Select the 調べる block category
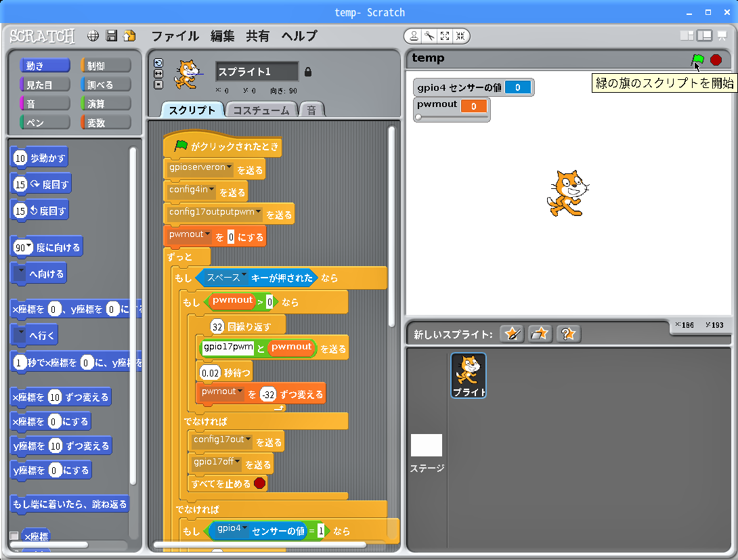This screenshot has height=560, width=738. pos(106,85)
